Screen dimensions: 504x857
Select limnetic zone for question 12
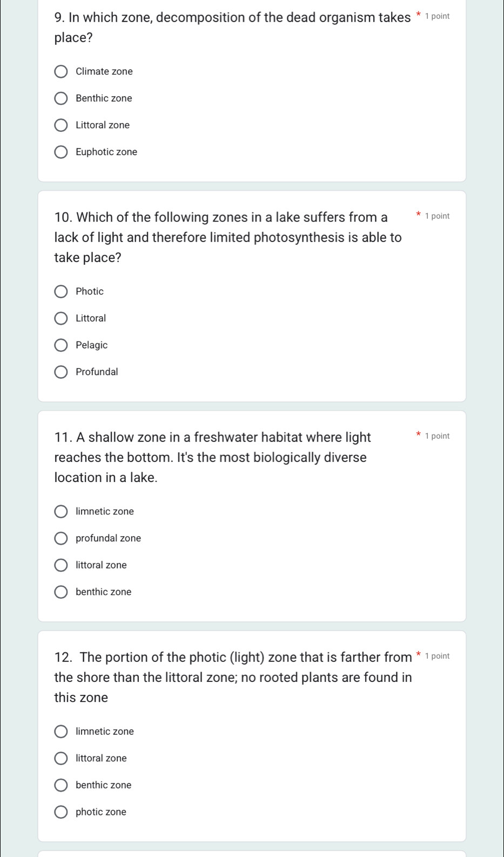[x=61, y=732]
